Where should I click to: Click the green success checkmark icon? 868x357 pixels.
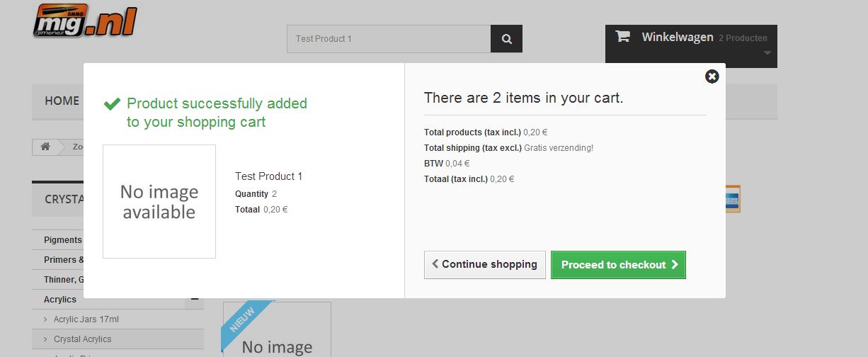(112, 104)
